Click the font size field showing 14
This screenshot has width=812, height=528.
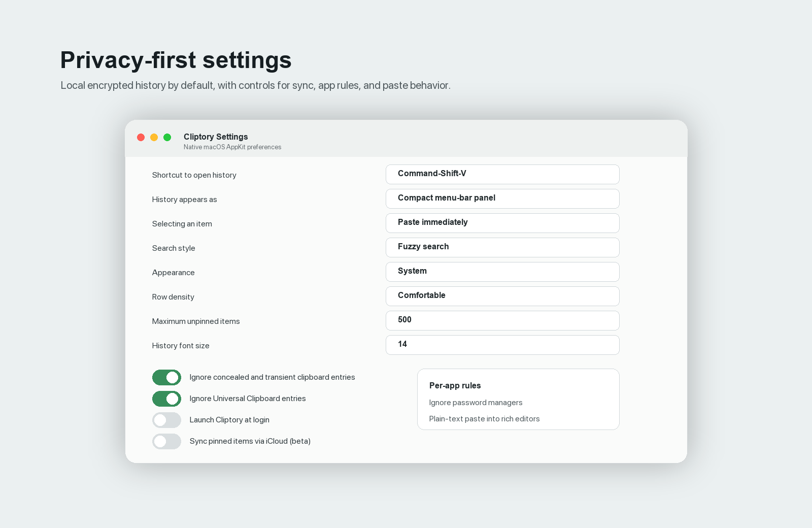click(502, 345)
